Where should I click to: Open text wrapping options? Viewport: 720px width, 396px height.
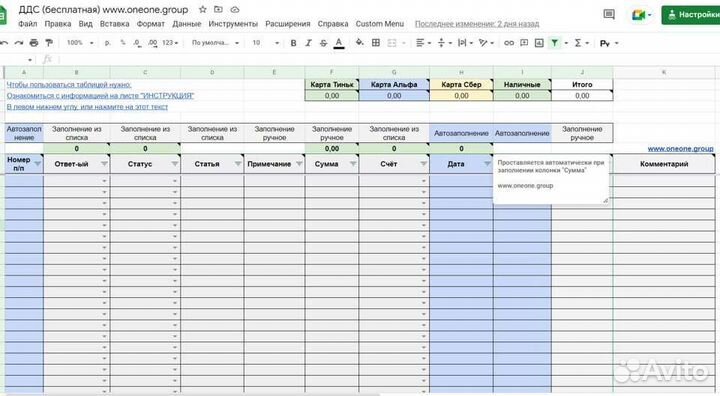(x=465, y=43)
